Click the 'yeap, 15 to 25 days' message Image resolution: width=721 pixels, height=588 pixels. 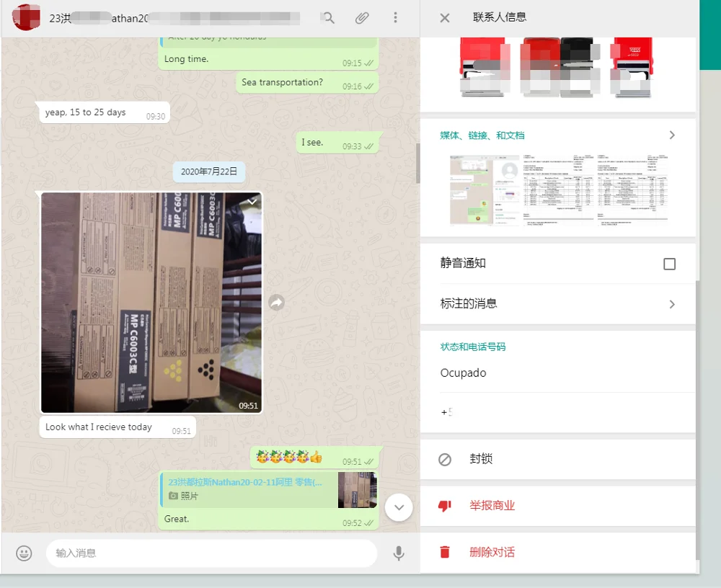[105, 112]
